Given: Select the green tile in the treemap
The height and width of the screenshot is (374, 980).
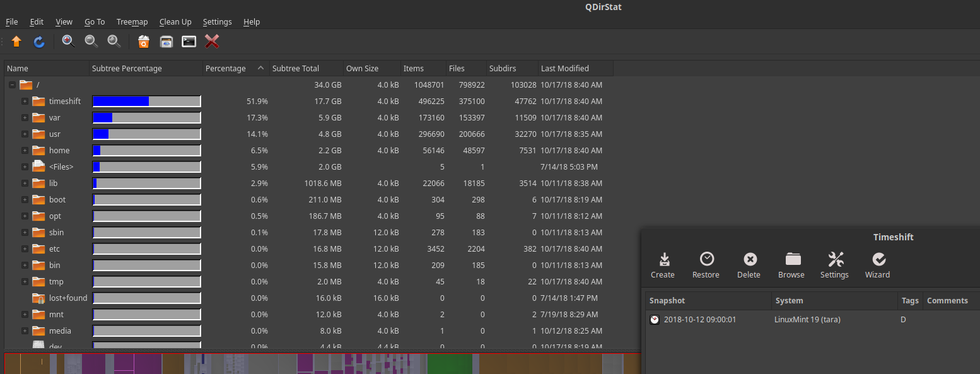Looking at the screenshot, I should (450, 364).
